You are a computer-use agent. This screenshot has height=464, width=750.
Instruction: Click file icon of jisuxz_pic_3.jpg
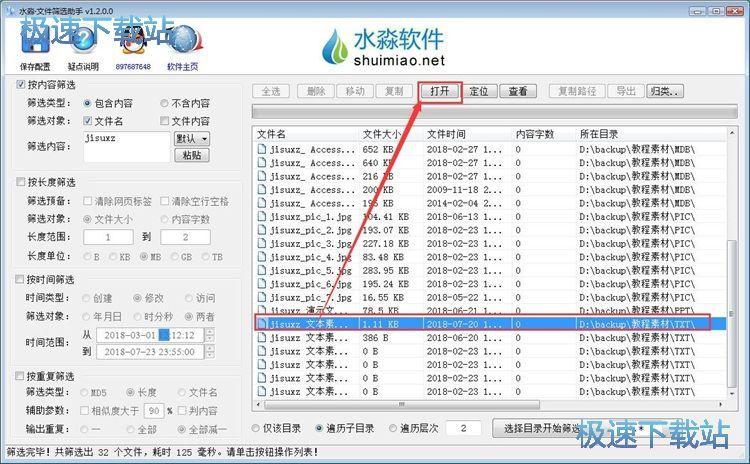(262, 243)
